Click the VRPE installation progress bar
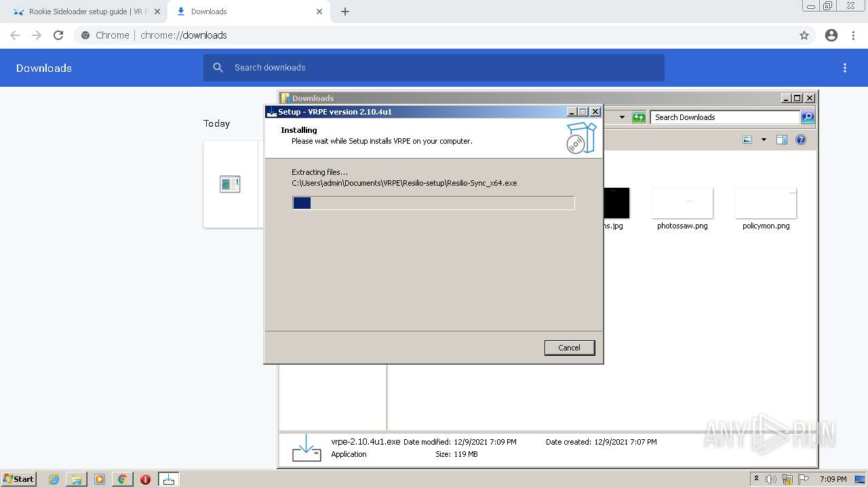The image size is (868, 488). [433, 203]
